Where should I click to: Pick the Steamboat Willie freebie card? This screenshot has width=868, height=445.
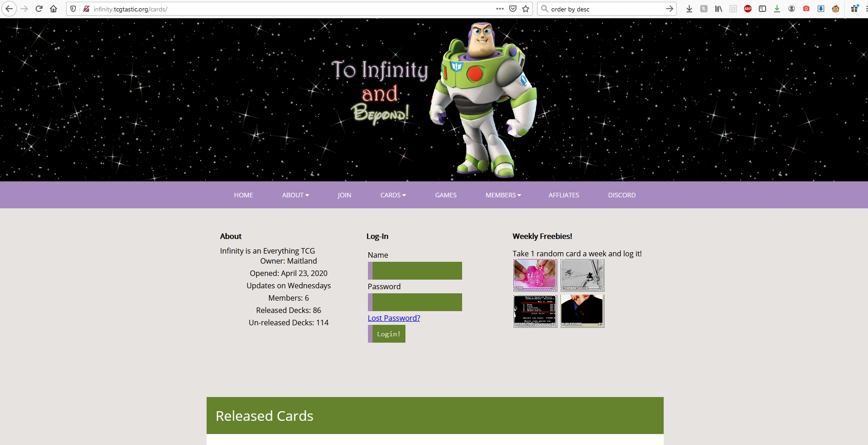coord(582,275)
